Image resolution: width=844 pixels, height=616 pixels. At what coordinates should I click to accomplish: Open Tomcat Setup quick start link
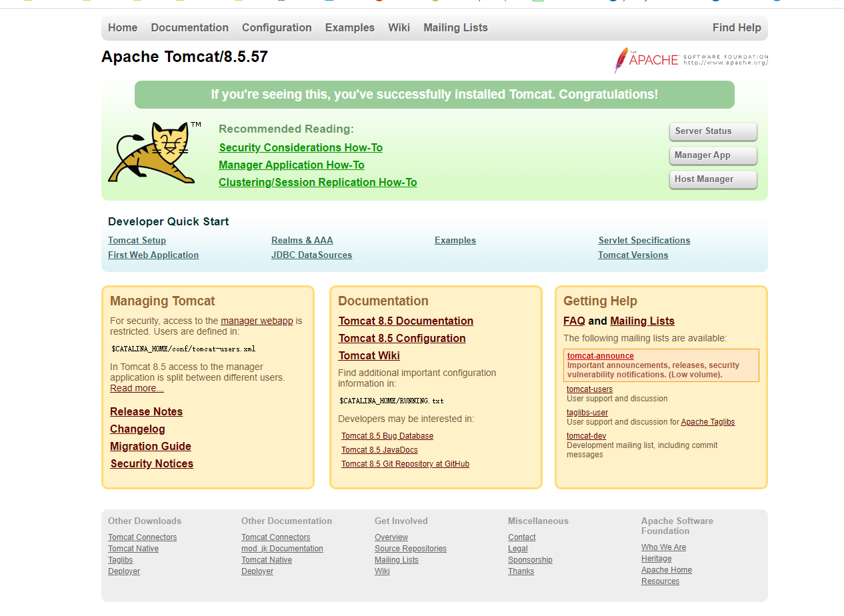click(x=137, y=240)
